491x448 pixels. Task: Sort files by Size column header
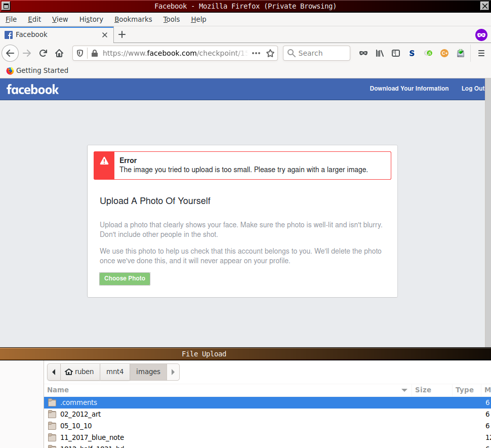pyautogui.click(x=431, y=390)
